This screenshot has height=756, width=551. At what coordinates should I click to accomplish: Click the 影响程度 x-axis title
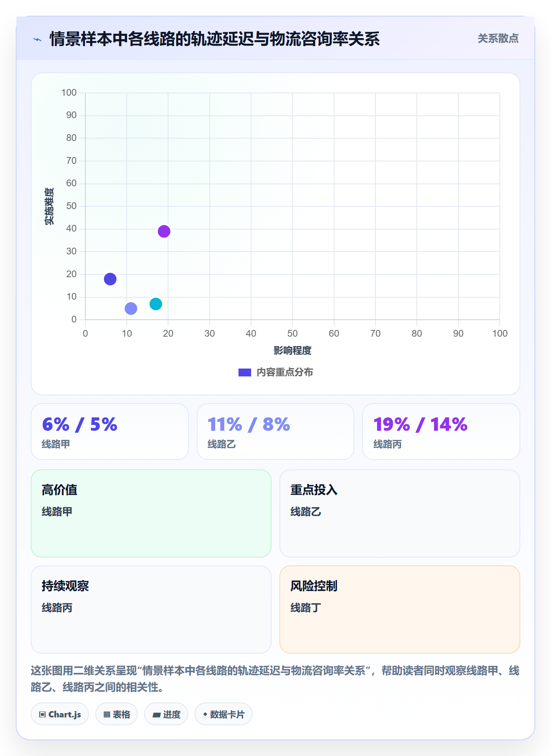(x=292, y=350)
